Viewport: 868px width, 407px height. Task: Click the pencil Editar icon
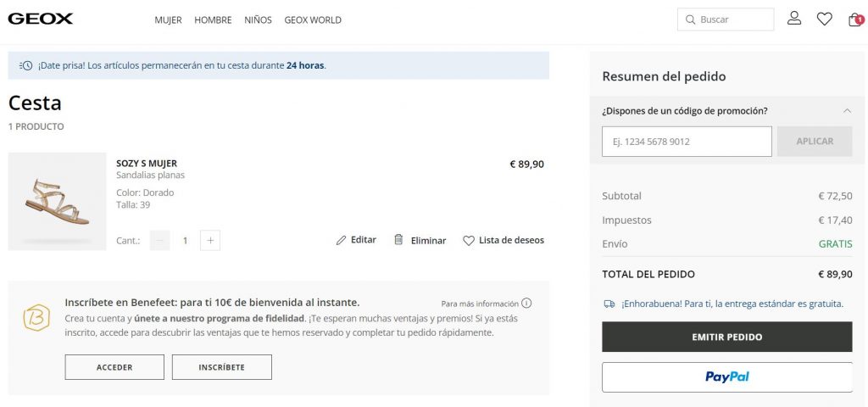click(342, 241)
